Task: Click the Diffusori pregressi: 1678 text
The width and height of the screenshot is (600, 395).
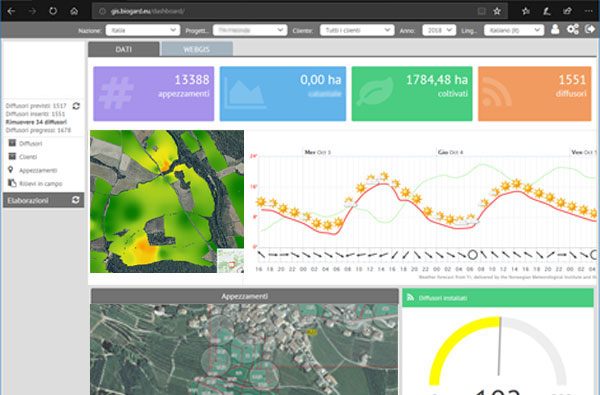Action: point(38,130)
